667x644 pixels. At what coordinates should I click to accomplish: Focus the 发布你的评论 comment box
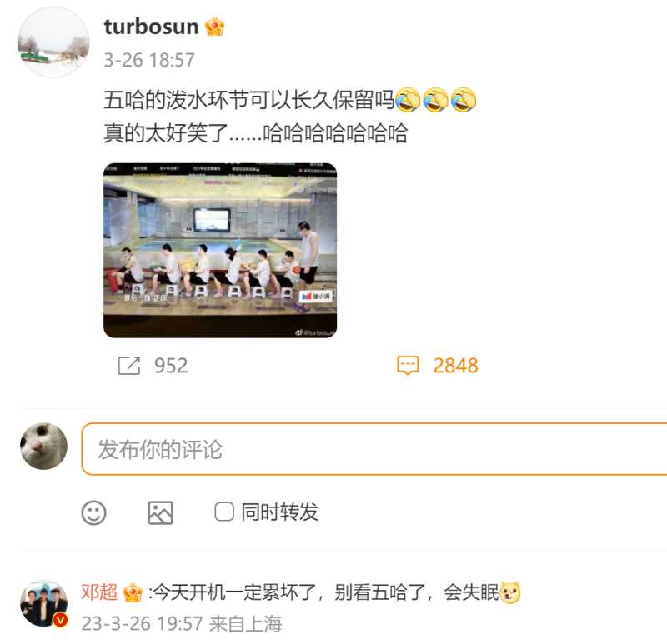374,449
